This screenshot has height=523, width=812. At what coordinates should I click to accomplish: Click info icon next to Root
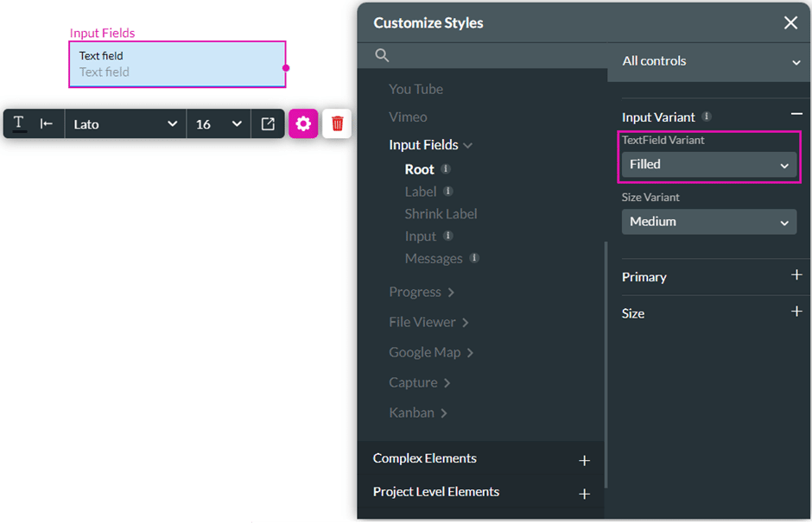point(446,169)
